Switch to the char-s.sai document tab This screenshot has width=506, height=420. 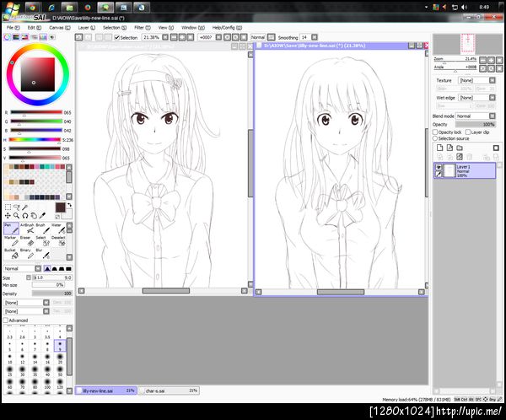(169, 390)
